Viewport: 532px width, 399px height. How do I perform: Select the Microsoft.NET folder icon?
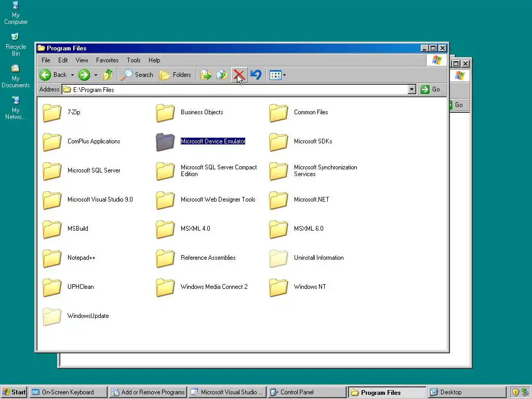click(x=278, y=200)
